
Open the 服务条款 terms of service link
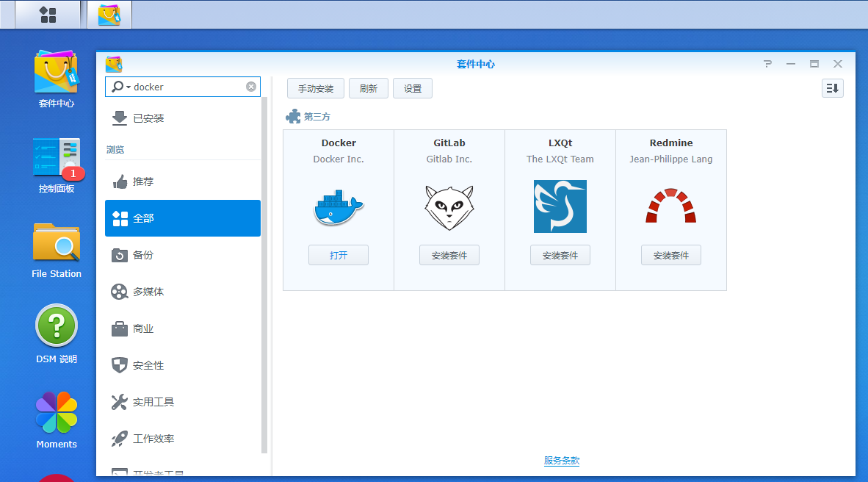coord(562,461)
